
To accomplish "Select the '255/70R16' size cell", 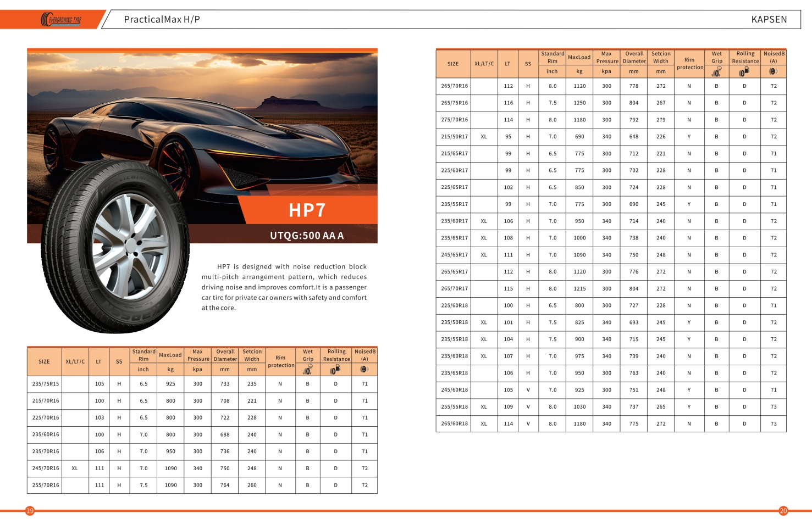I will 46,486.
